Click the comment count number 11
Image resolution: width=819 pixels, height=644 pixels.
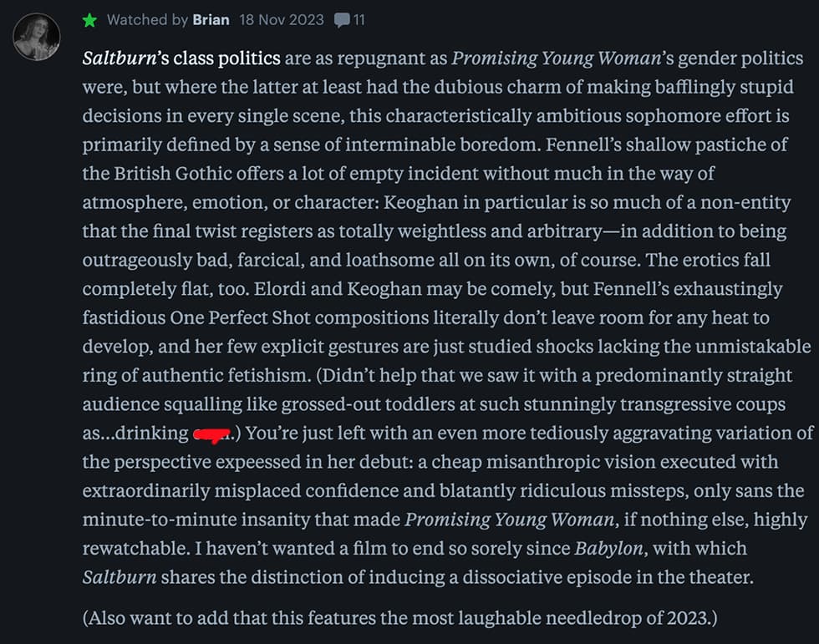359,20
